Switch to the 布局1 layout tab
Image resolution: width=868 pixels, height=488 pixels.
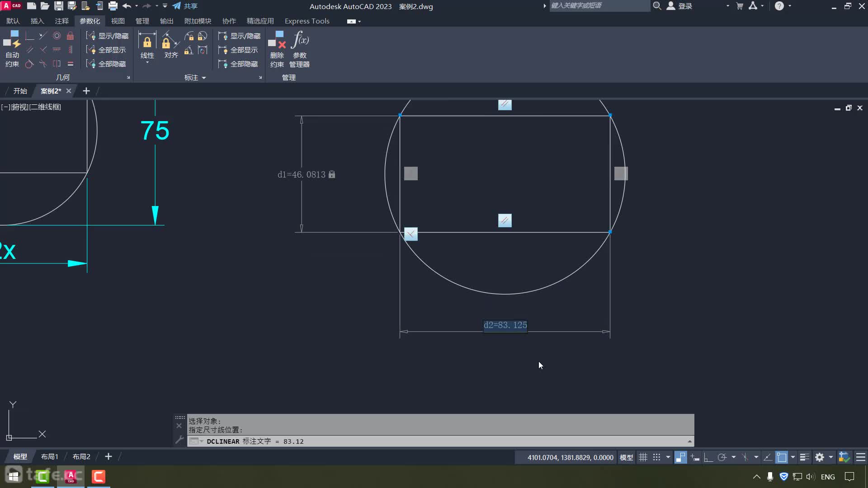(x=50, y=457)
